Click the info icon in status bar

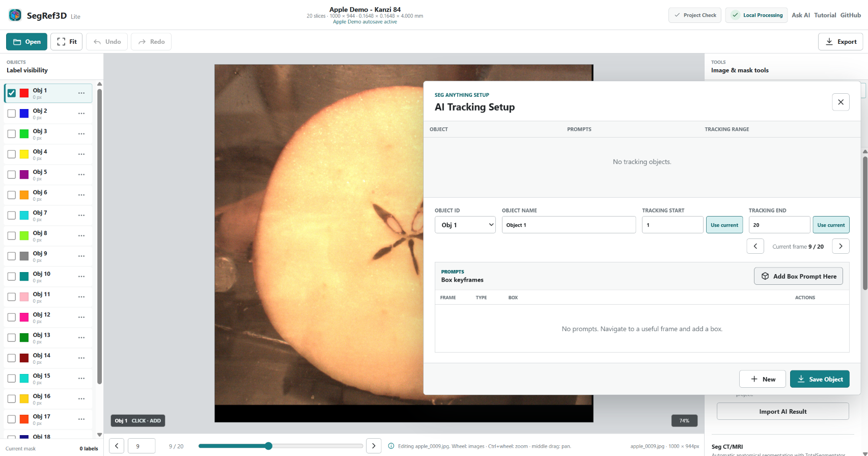[391, 446]
